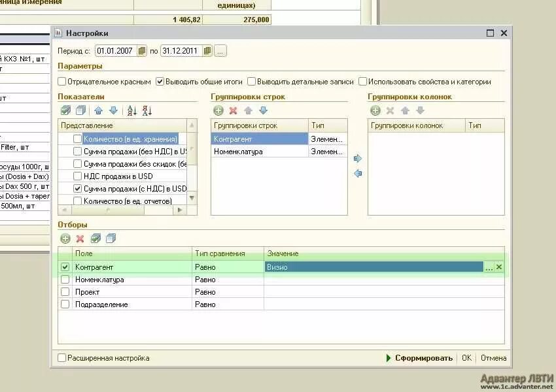Select Номенклатура row grouping

point(259,152)
